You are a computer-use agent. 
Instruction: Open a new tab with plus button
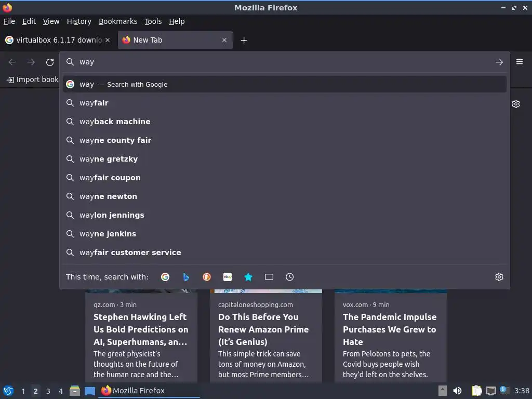[244, 41]
